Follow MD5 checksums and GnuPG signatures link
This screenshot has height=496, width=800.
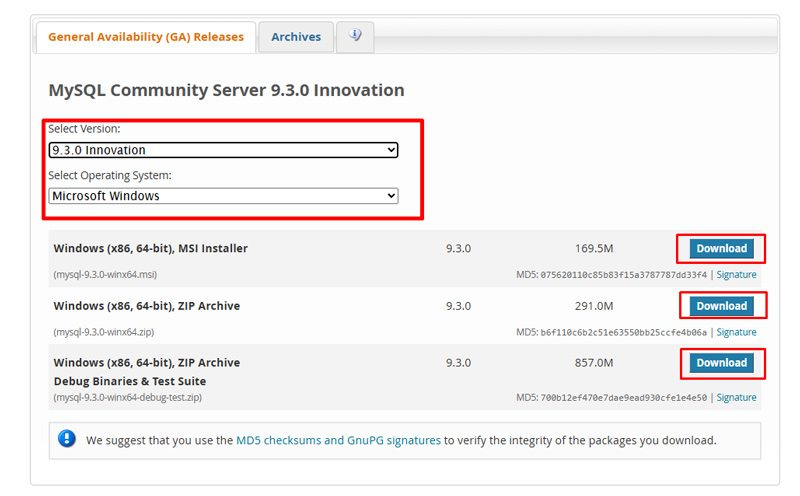338,440
